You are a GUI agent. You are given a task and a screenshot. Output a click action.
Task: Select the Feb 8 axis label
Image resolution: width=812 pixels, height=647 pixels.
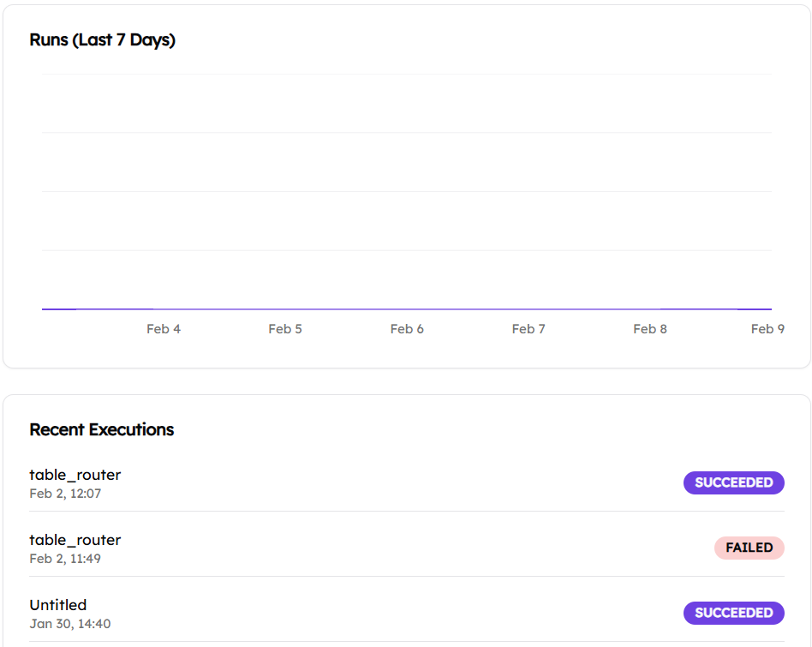tap(650, 329)
